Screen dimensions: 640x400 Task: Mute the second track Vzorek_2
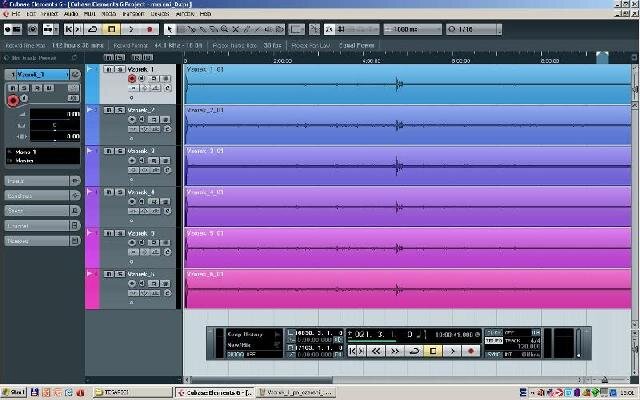tap(109, 110)
